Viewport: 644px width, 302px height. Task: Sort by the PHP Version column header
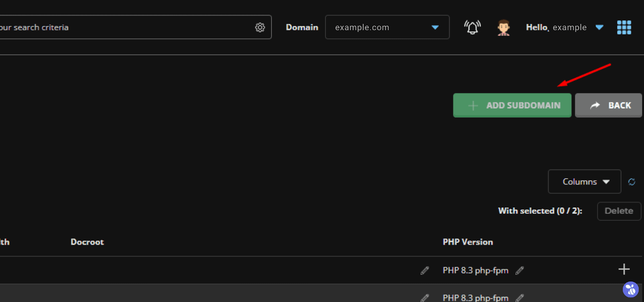468,242
